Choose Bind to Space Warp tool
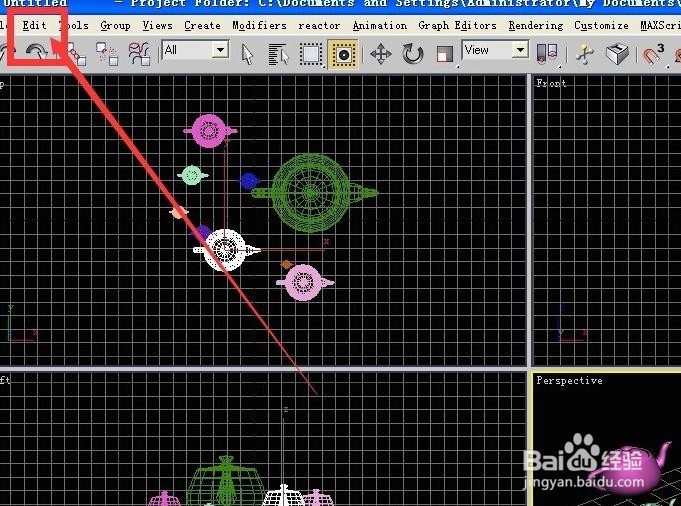Screen dimensions: 681x506 [x=139, y=54]
